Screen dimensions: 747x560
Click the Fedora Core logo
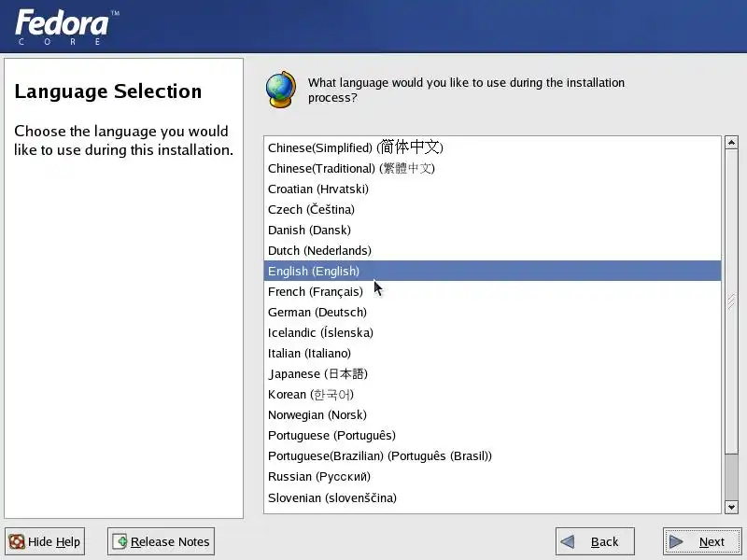[x=66, y=28]
